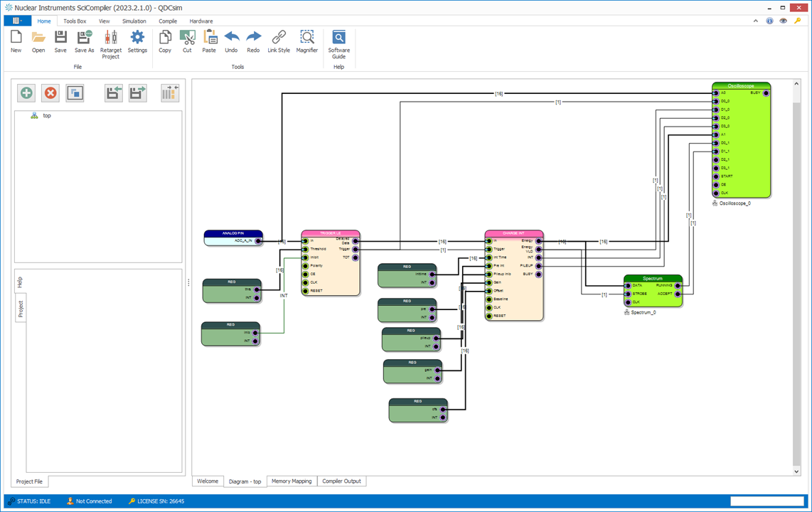
Task: Open a project with the Open folder icon
Action: point(38,41)
